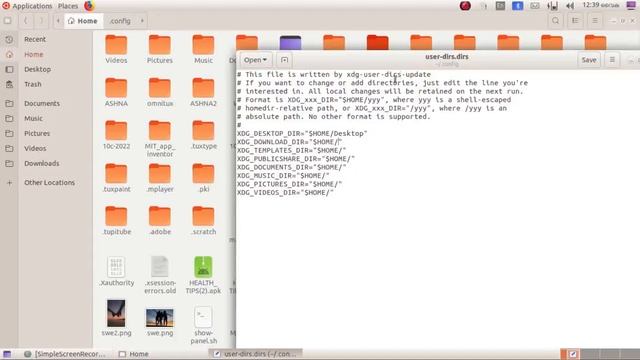Click the XDG_DOWNLOAD_DIR line in editor

point(289,142)
